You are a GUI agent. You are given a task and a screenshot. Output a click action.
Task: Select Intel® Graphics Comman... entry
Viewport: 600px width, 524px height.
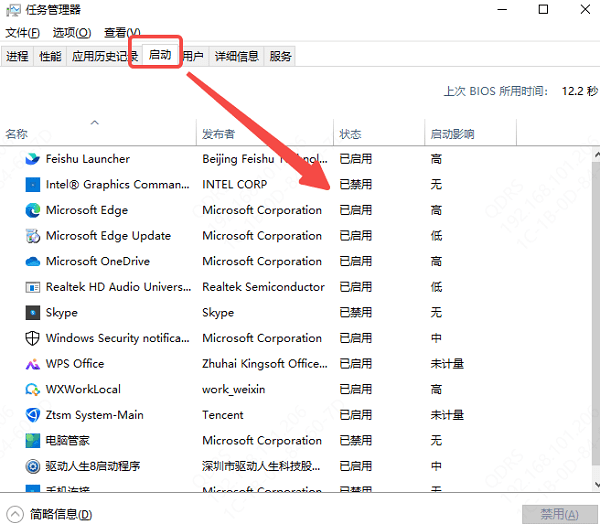coord(117,184)
